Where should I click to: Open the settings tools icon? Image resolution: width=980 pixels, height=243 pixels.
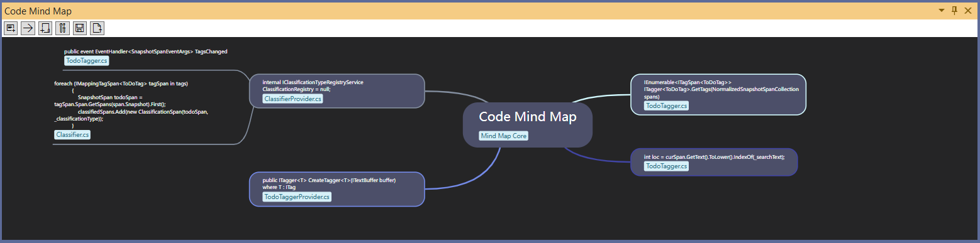(x=62, y=28)
